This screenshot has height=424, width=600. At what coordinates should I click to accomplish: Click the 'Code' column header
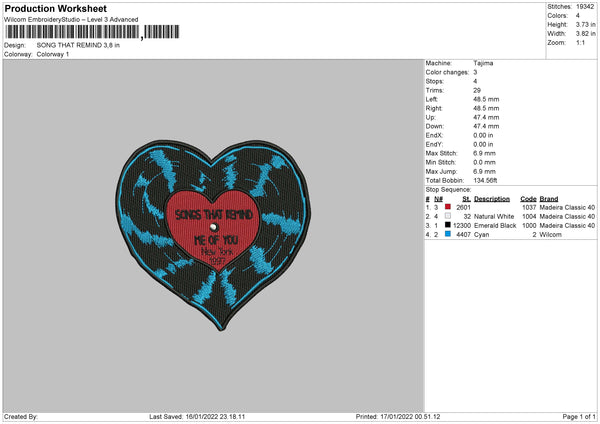tap(528, 199)
